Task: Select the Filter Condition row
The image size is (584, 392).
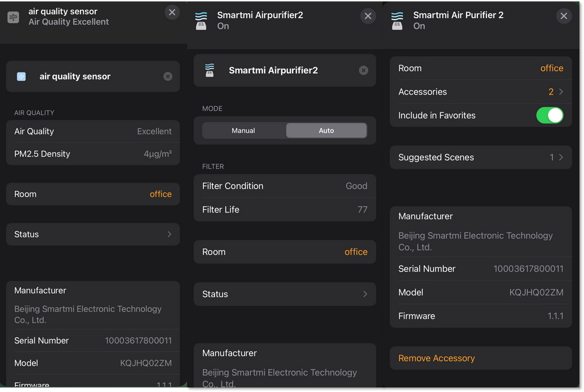Action: (285, 186)
